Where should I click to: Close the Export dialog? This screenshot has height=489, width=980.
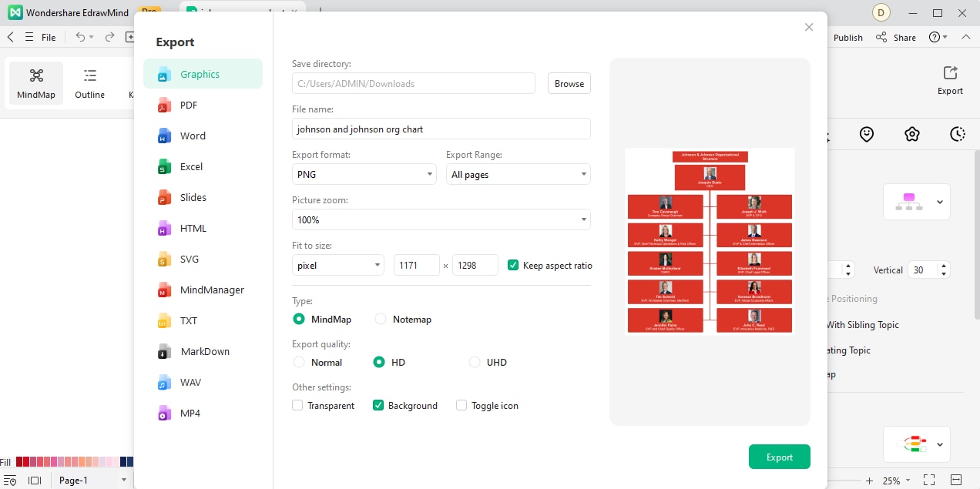pos(808,27)
